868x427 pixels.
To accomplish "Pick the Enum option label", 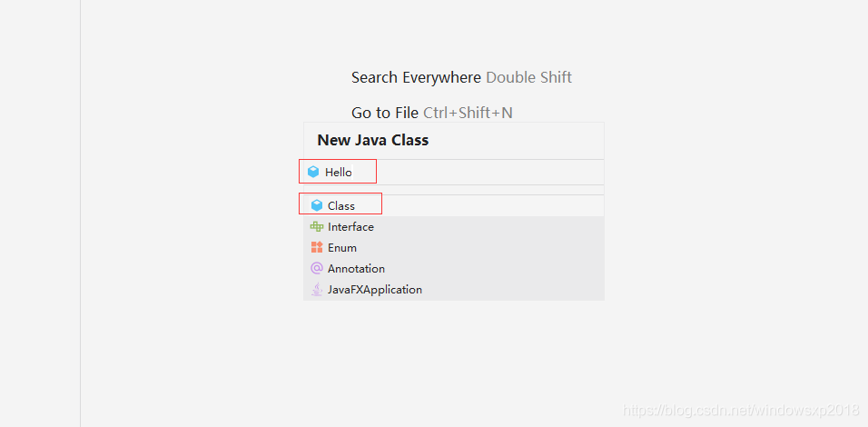I will tap(342, 248).
